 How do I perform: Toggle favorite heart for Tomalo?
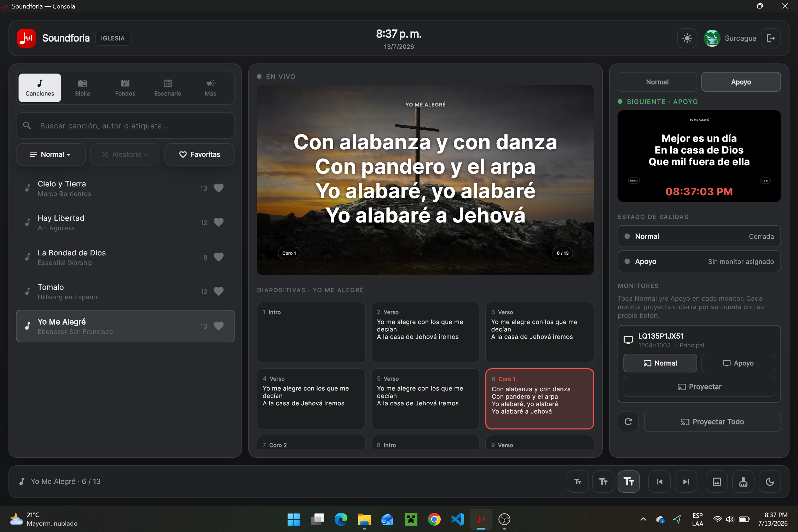219,291
